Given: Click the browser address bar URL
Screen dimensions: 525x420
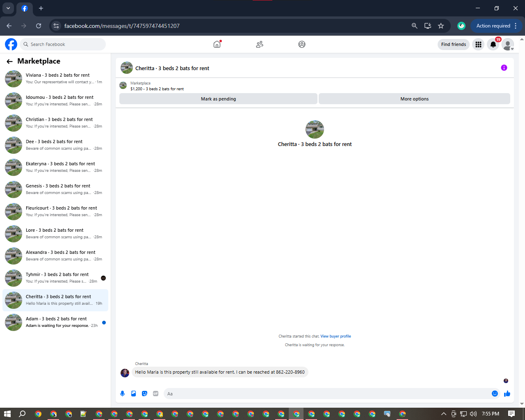Looking at the screenshot, I should [x=122, y=26].
